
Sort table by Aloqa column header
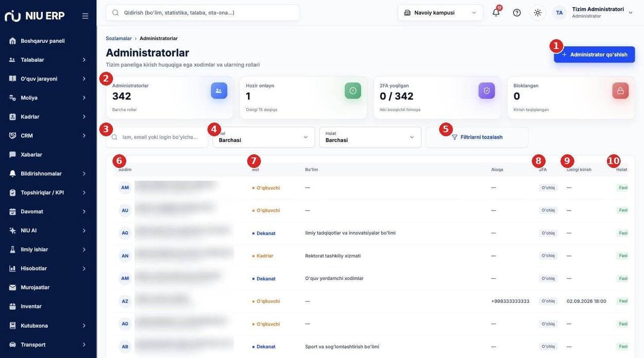tap(497, 169)
